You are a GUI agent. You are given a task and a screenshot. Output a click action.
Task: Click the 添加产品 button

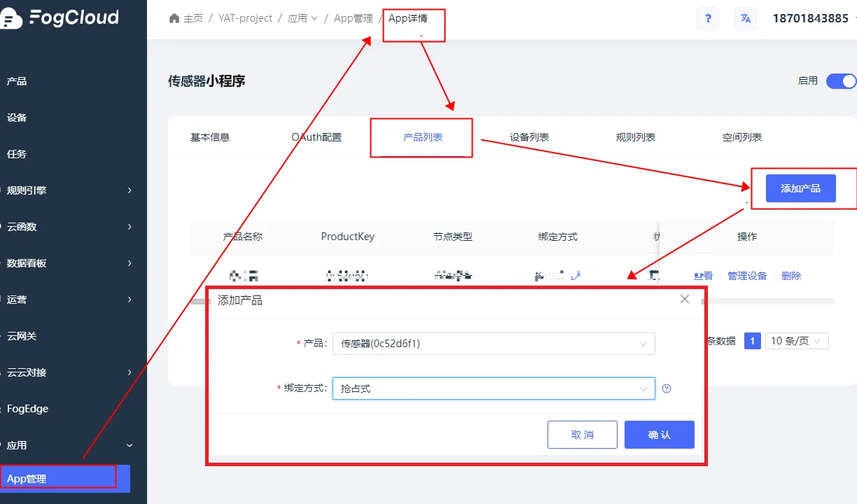[x=800, y=188]
